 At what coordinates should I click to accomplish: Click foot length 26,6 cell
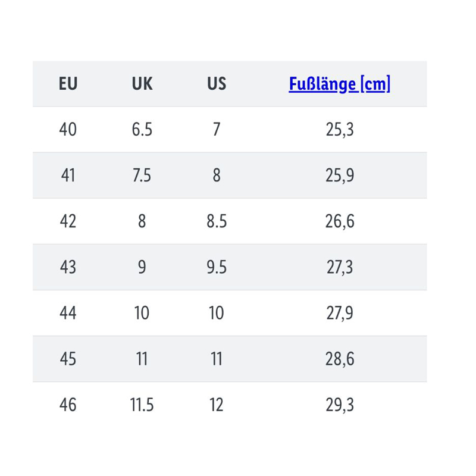tap(340, 221)
